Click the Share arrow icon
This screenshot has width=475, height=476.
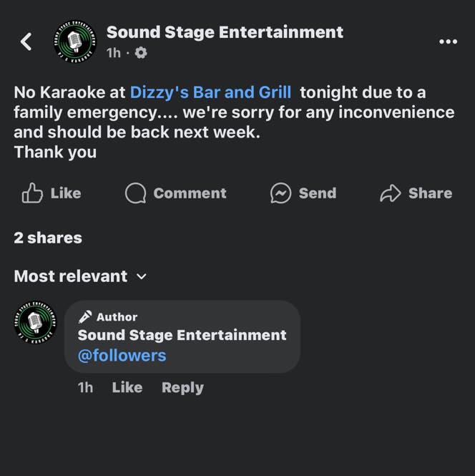pos(391,193)
